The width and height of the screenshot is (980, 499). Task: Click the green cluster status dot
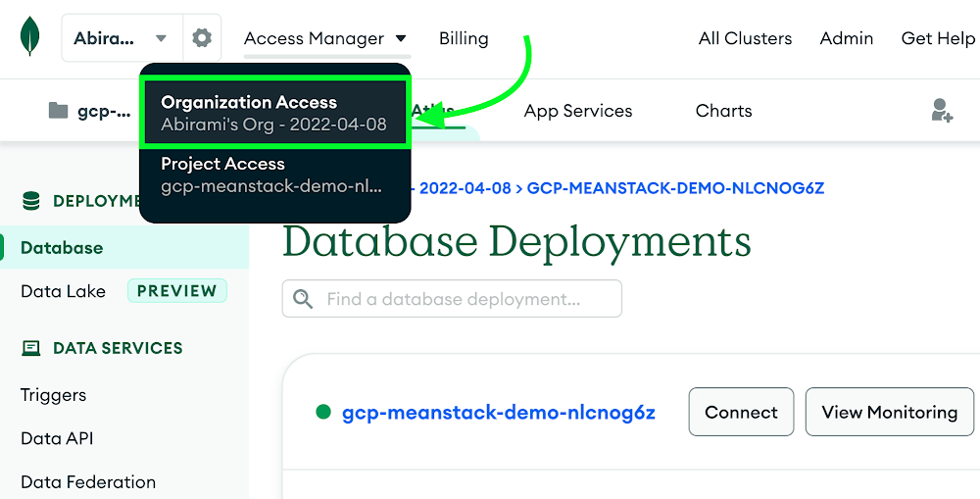[323, 412]
